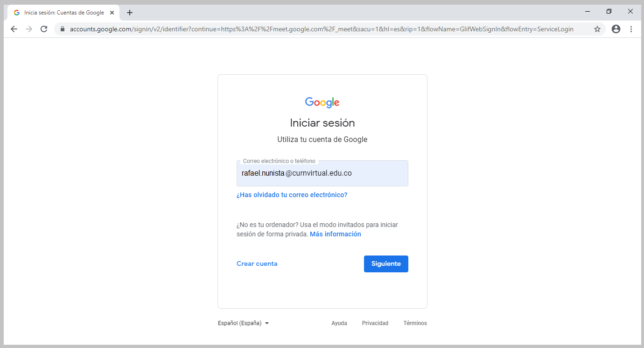Bookmark this page via the star icon
The image size is (644, 348).
coord(597,29)
